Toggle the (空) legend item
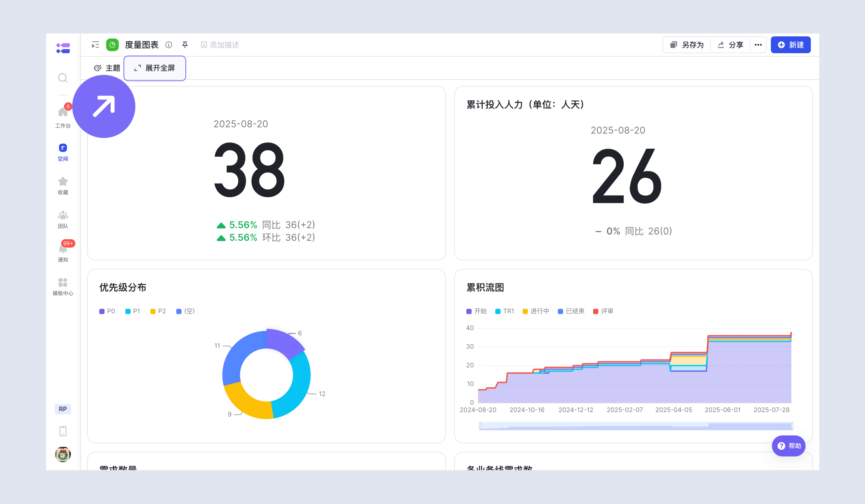 tap(186, 311)
